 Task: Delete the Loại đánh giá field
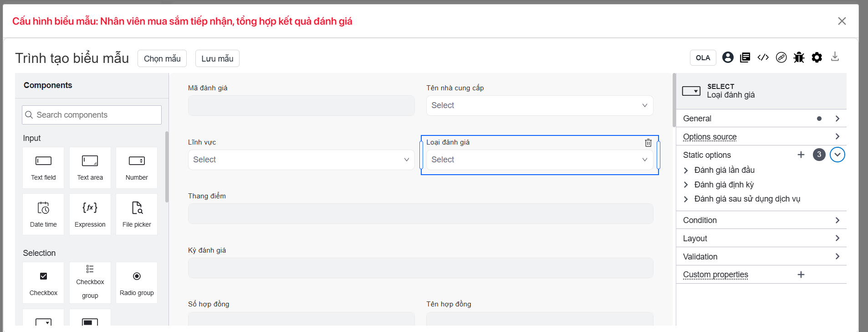[648, 143]
